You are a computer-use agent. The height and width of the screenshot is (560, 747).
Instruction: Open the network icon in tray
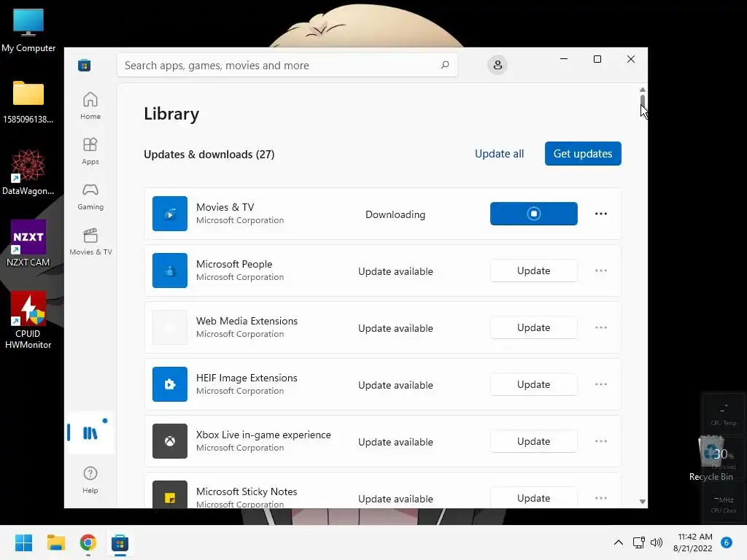(638, 542)
